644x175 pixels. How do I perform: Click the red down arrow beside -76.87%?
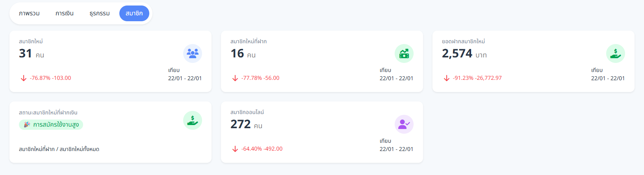click(24, 78)
